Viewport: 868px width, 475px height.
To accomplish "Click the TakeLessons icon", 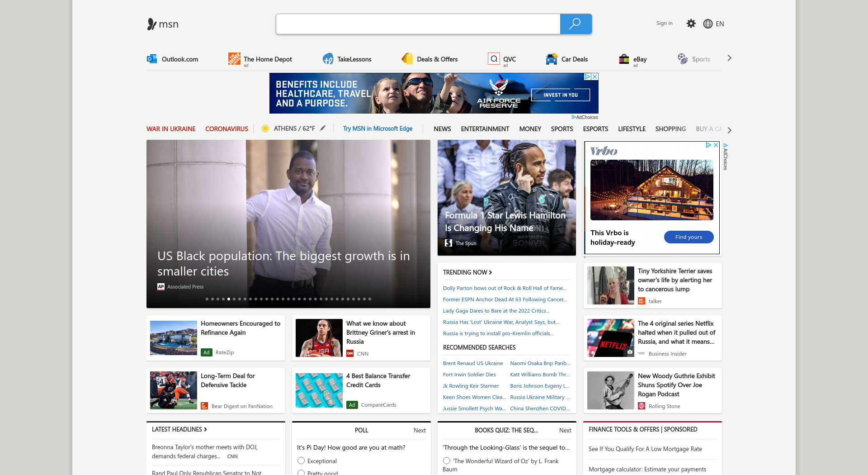I will point(328,59).
